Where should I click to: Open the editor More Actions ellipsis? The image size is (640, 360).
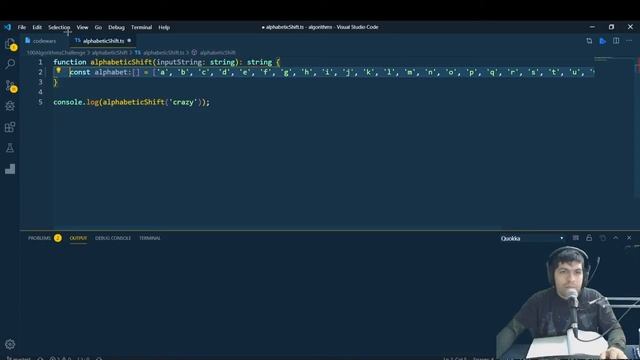click(x=629, y=41)
